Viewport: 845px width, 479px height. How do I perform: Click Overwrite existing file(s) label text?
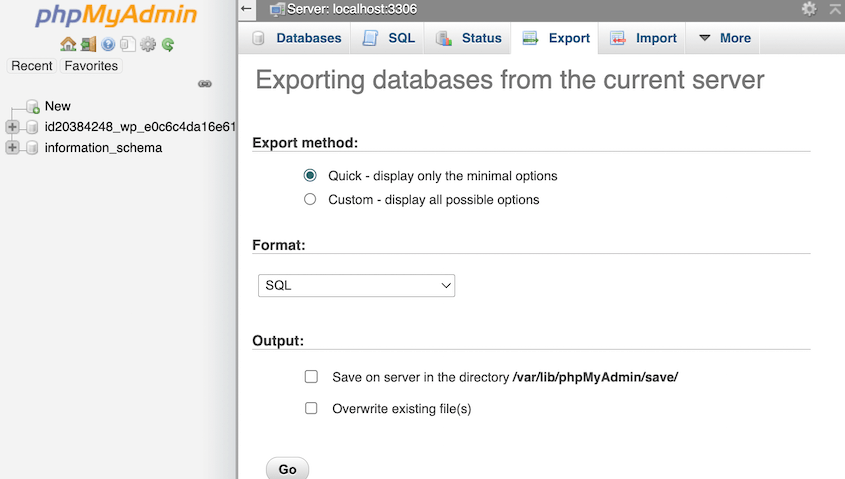tap(401, 408)
